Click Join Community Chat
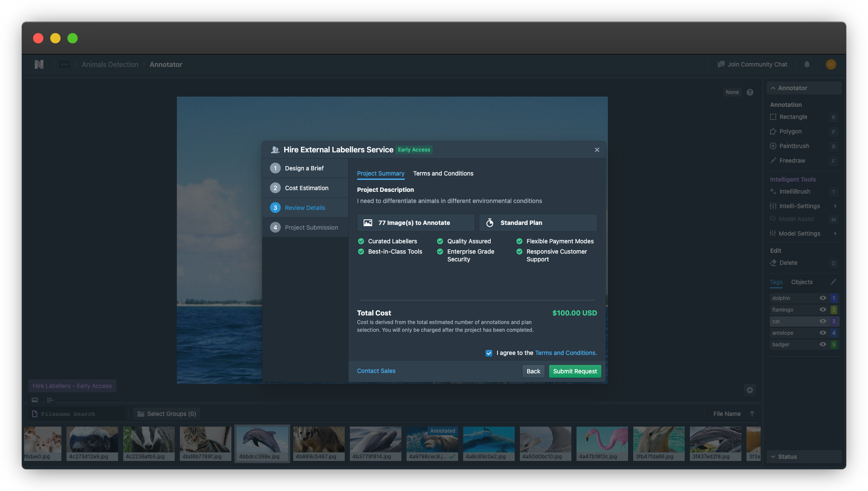This screenshot has height=491, width=868. (x=753, y=64)
